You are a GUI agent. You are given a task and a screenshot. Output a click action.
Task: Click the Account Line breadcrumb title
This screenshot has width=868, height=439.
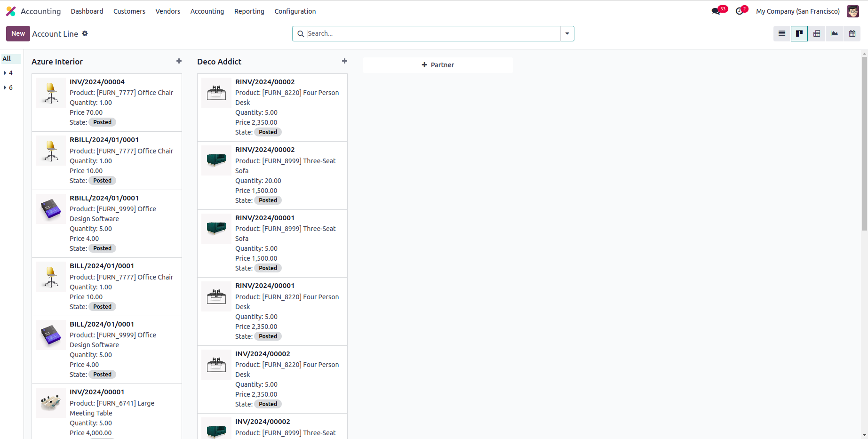pos(55,34)
